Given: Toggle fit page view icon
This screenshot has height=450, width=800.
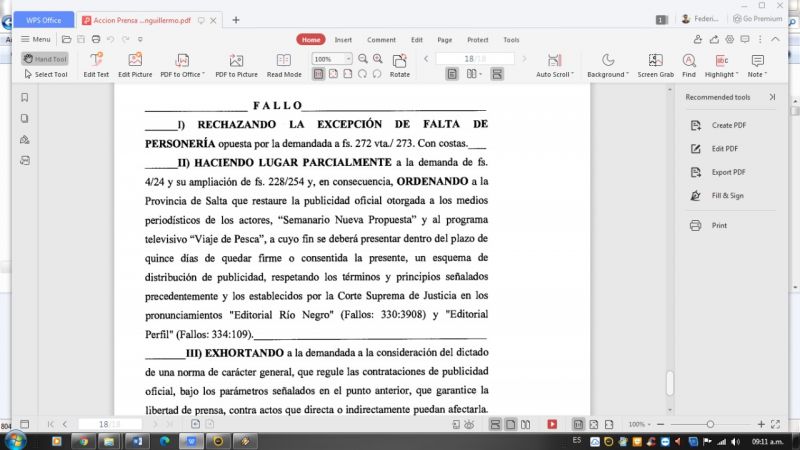Looking at the screenshot, I should (x=333, y=74).
